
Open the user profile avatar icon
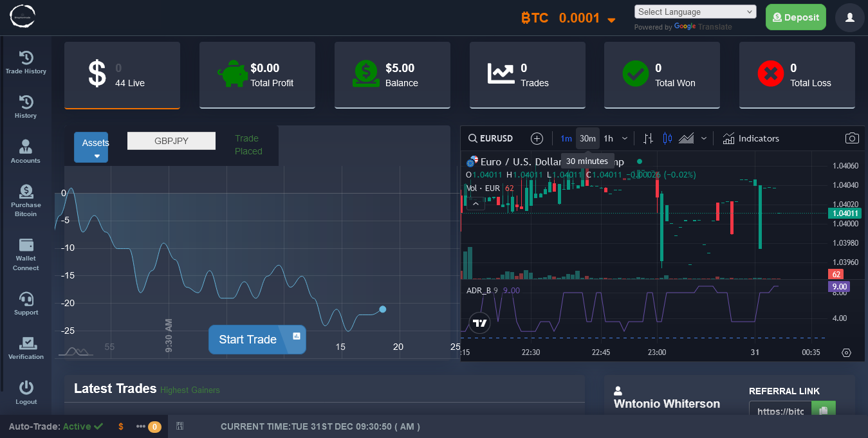point(849,17)
